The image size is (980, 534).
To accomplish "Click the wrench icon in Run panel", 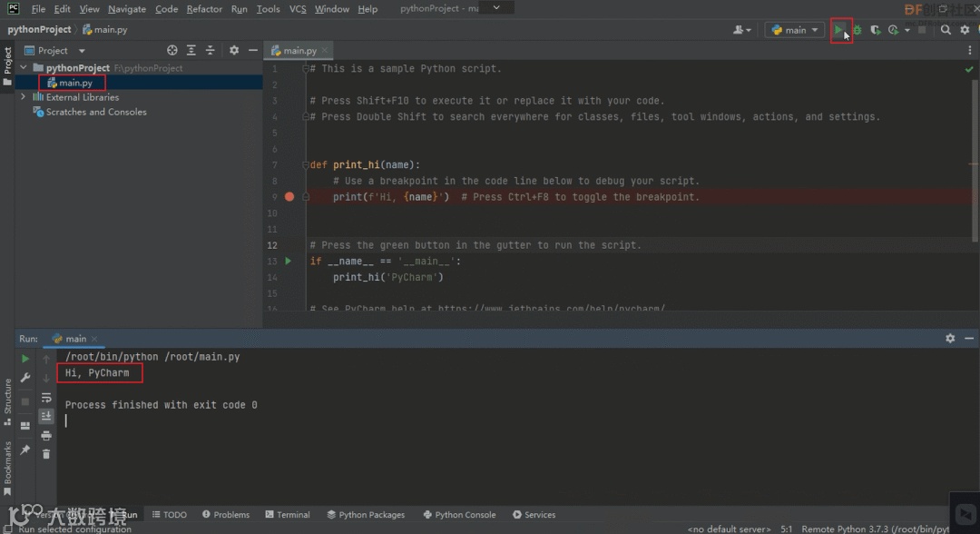I will click(25, 378).
